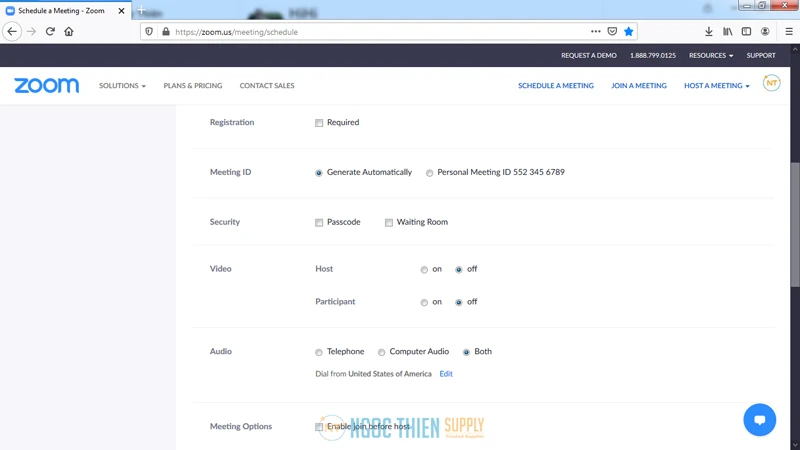Go to browser home page
This screenshot has width=800, height=450.
[69, 32]
